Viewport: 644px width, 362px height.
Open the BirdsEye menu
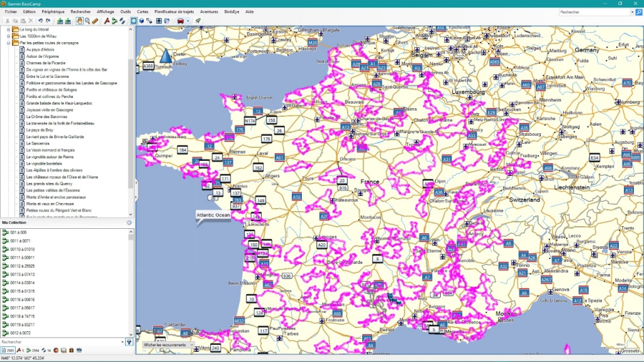231,12
